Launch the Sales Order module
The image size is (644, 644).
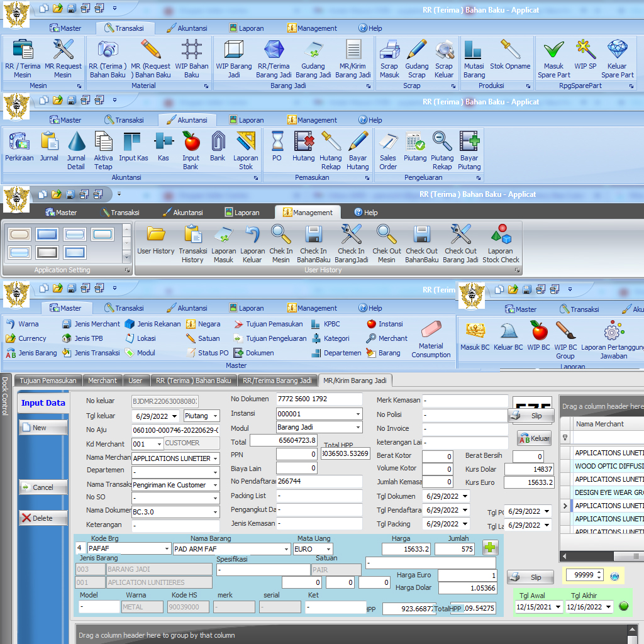point(388,151)
